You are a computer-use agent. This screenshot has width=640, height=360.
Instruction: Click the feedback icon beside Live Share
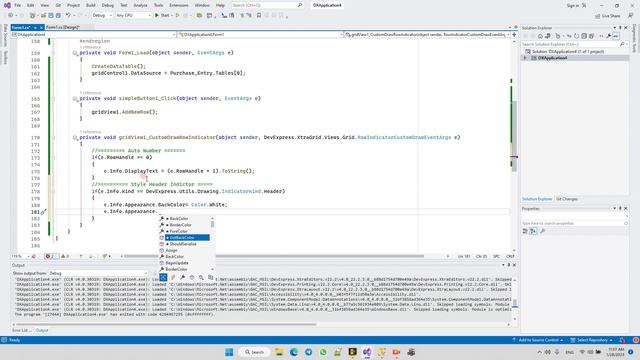(x=631, y=16)
